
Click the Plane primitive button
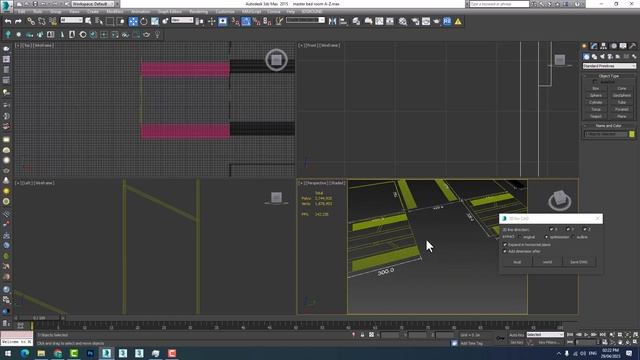click(622, 116)
